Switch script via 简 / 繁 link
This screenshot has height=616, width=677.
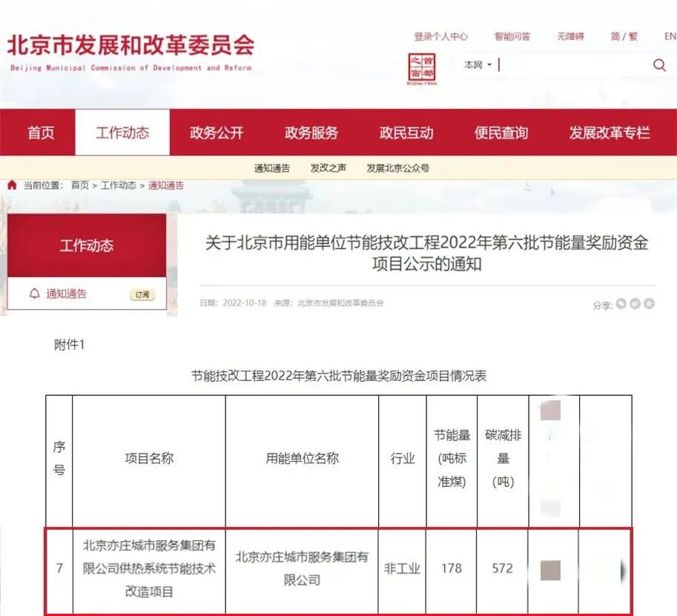[624, 36]
